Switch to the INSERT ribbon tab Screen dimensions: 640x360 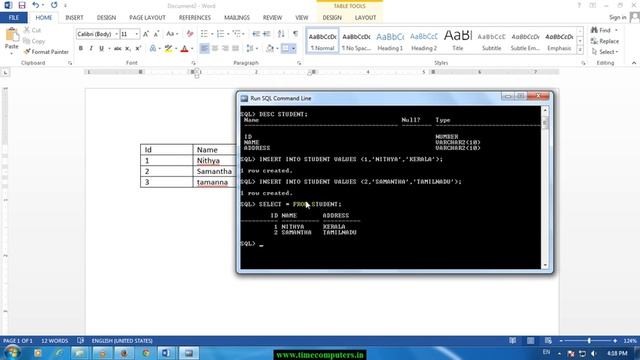pos(74,18)
